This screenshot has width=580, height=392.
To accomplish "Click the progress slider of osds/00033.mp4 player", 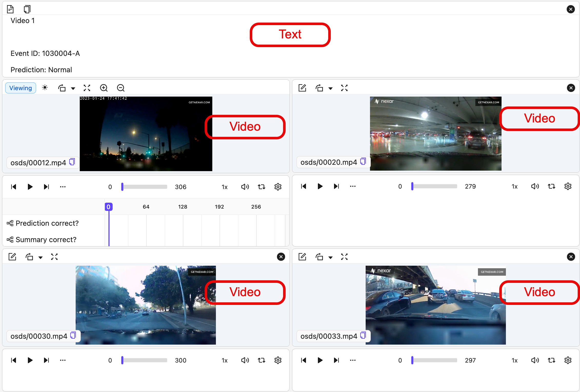I will pos(435,360).
